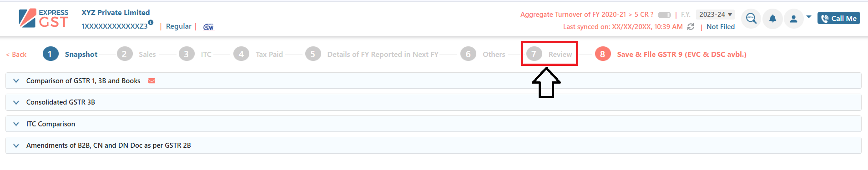Toggle Aggregate Turnover above 5 CR switch
The height and width of the screenshot is (170, 868).
(x=664, y=15)
